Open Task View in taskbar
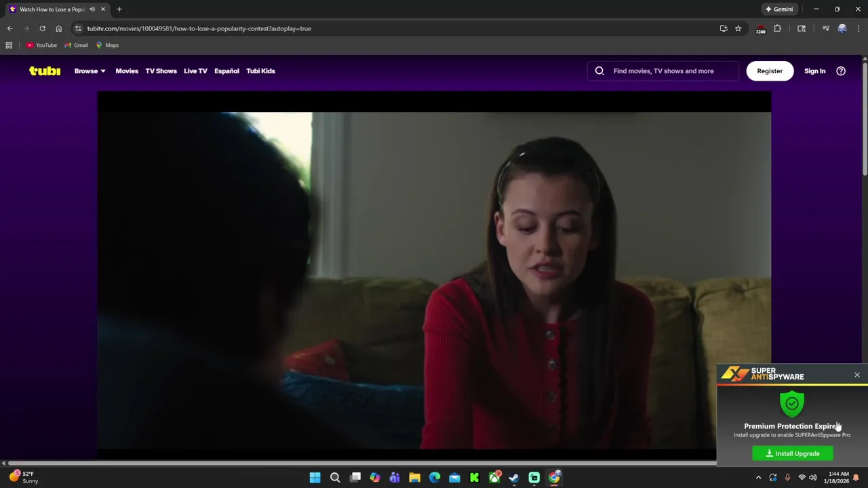The image size is (868, 488). (355, 478)
